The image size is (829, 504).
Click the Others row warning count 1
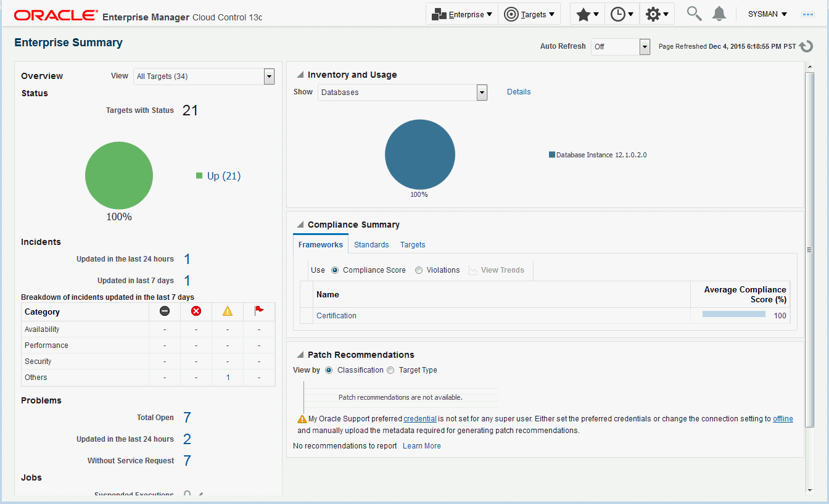pyautogui.click(x=228, y=378)
